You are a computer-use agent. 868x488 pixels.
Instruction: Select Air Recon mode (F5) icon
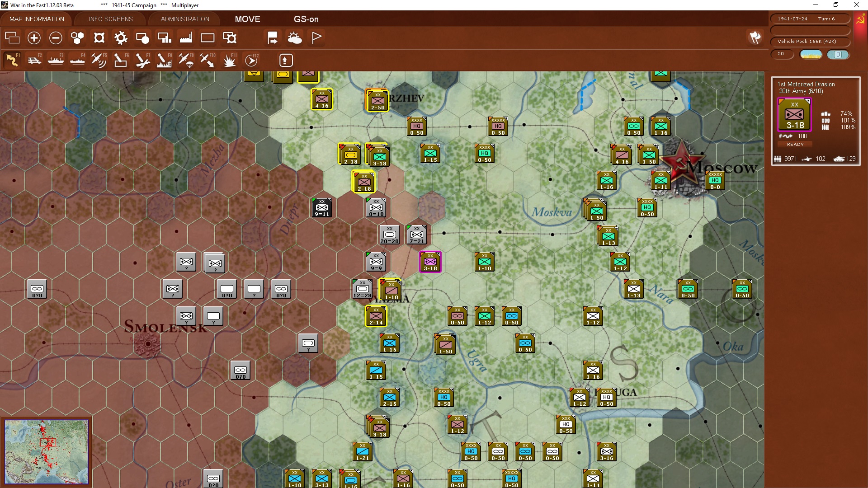99,60
